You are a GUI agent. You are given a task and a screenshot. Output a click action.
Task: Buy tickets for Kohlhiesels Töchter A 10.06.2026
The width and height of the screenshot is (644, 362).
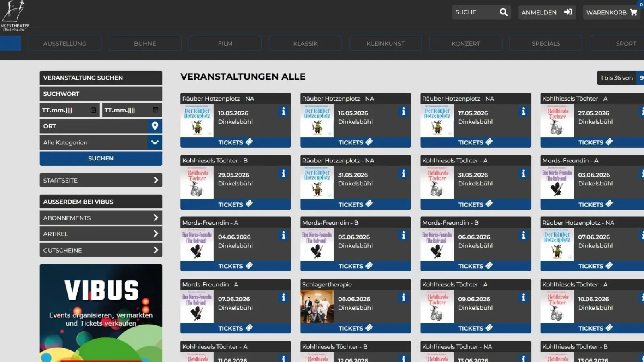tap(592, 328)
